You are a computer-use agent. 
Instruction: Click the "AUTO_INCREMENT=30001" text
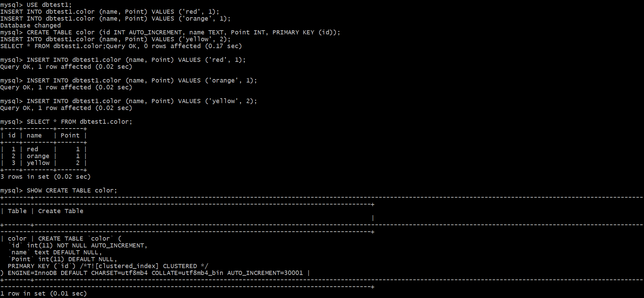click(265, 273)
